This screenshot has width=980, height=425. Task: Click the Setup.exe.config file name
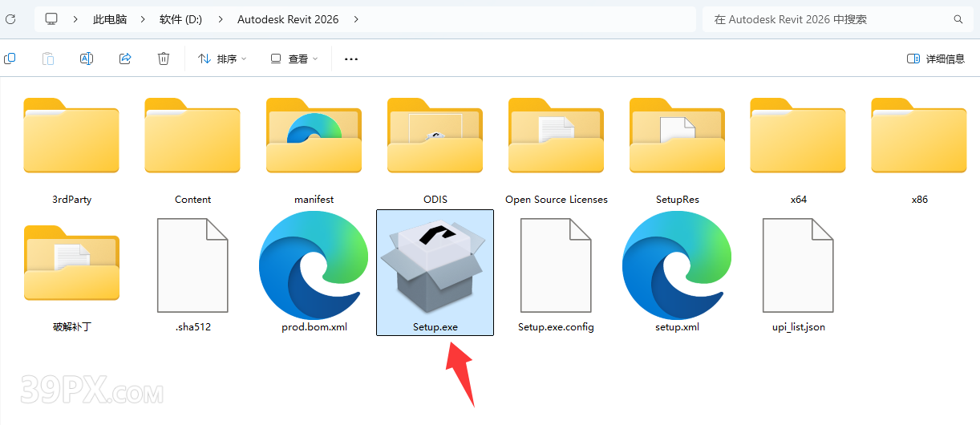(x=556, y=326)
